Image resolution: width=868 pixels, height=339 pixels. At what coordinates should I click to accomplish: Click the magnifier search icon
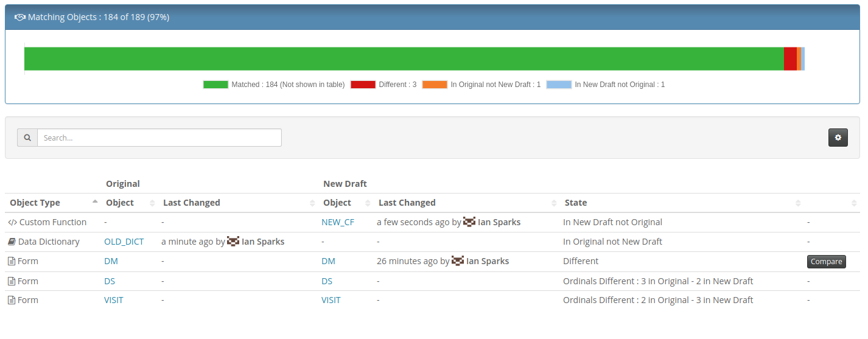click(27, 138)
